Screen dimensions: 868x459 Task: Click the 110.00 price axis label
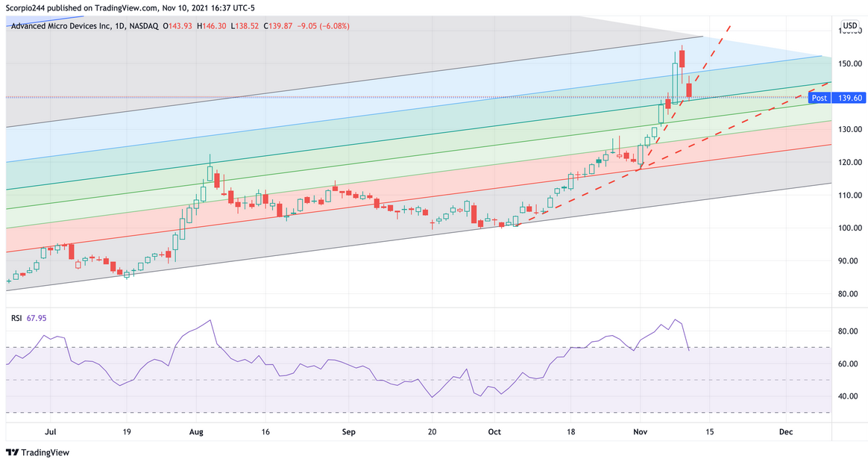850,195
